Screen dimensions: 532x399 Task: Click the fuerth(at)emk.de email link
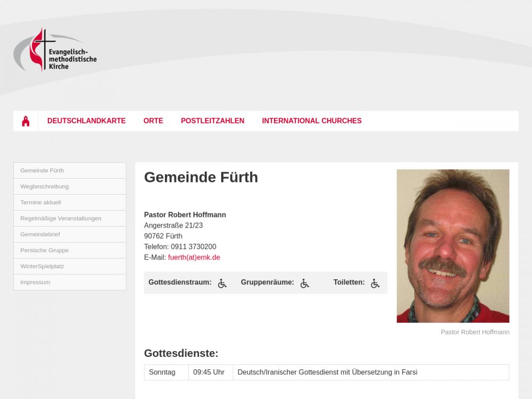click(194, 257)
